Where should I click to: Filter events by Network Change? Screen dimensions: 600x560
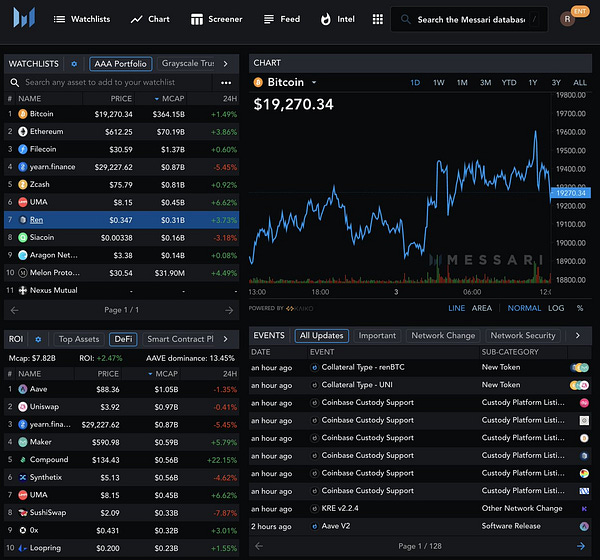443,336
